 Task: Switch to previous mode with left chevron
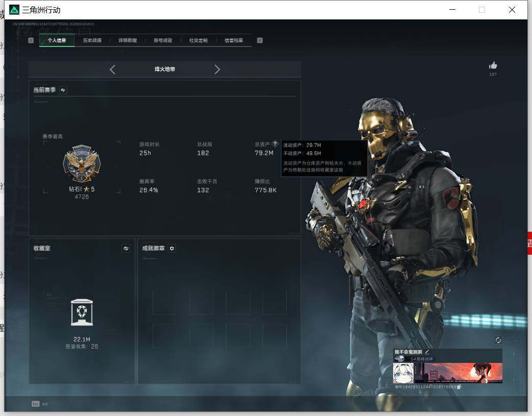point(113,69)
